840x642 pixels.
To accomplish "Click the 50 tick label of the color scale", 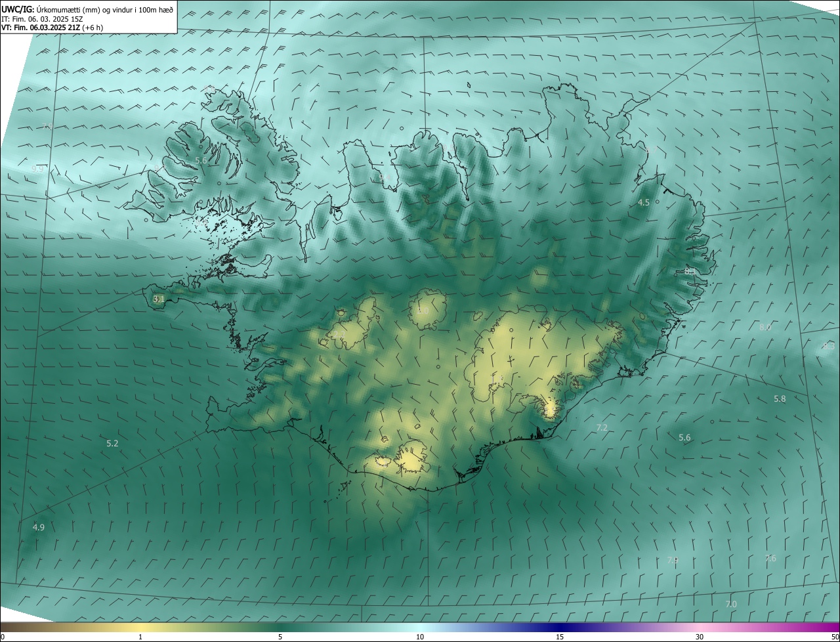I will (835, 637).
